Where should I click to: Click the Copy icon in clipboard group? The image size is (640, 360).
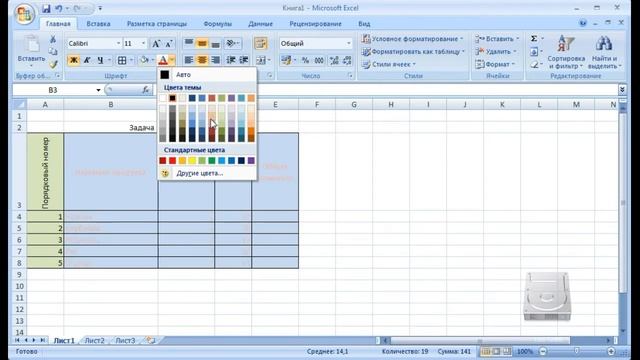tap(53, 51)
